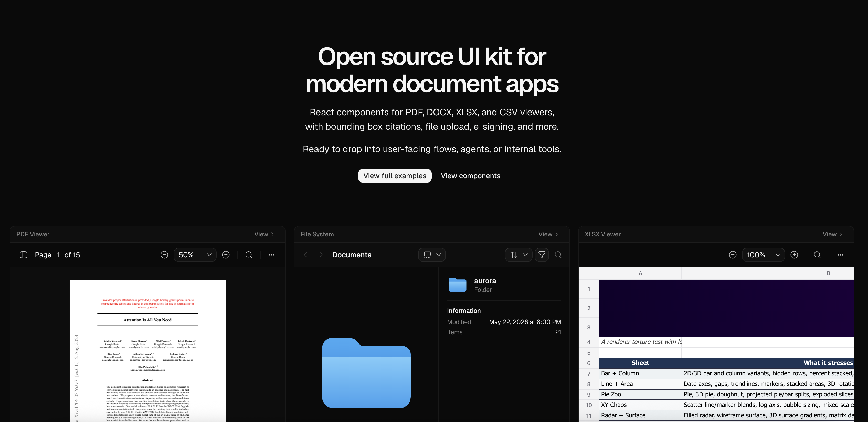Zoom in using XLSX Viewer plus icon
Screen dimensions: 868x422
coord(794,255)
